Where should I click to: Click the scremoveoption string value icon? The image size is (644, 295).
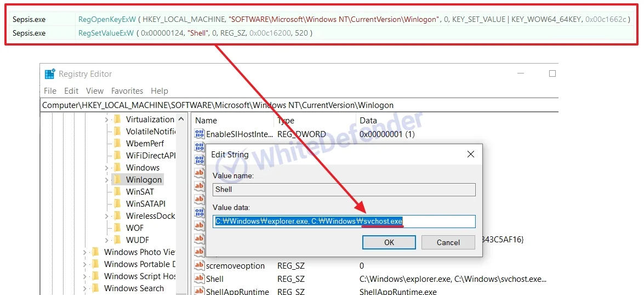[200, 266]
